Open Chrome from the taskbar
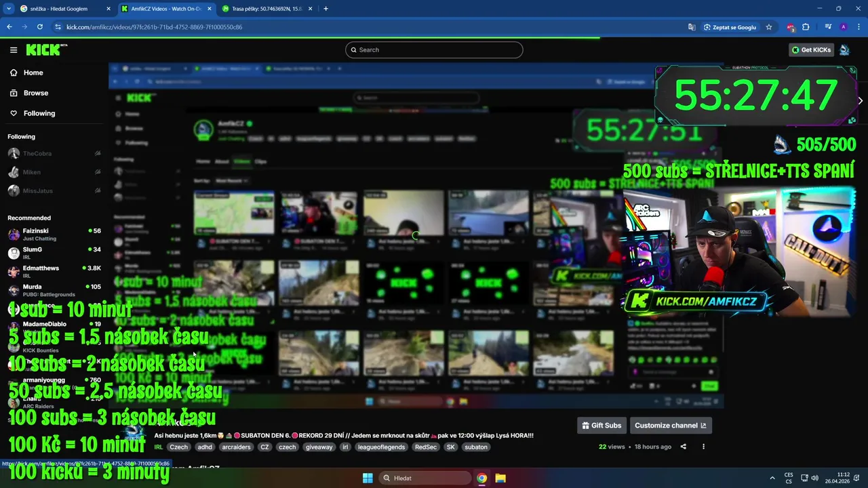The width and height of the screenshot is (868, 488). point(481,478)
